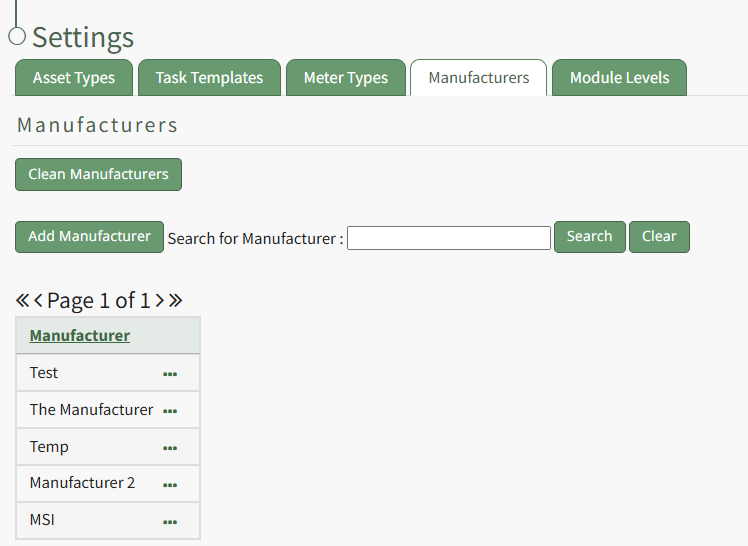The height and width of the screenshot is (546, 748).
Task: Open the ellipsis menu for Manufacturer 2
Action: pyautogui.click(x=170, y=485)
